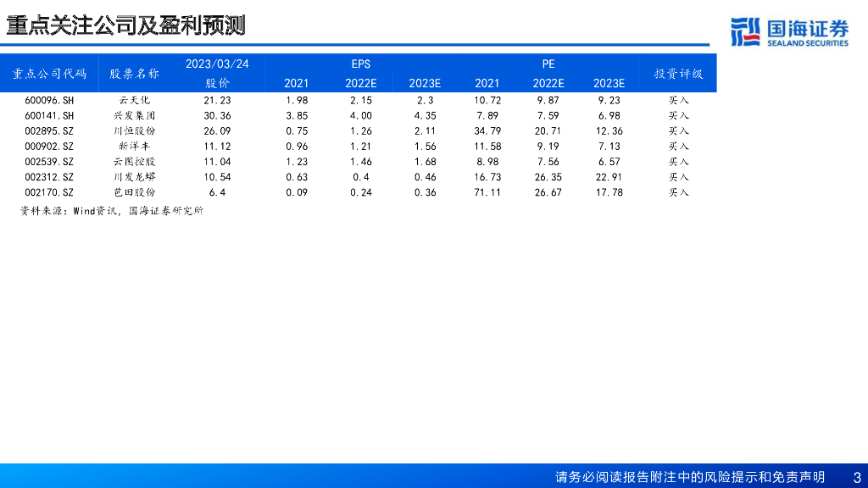
Task: Select stock code 002170.SZ
Action: tap(49, 192)
